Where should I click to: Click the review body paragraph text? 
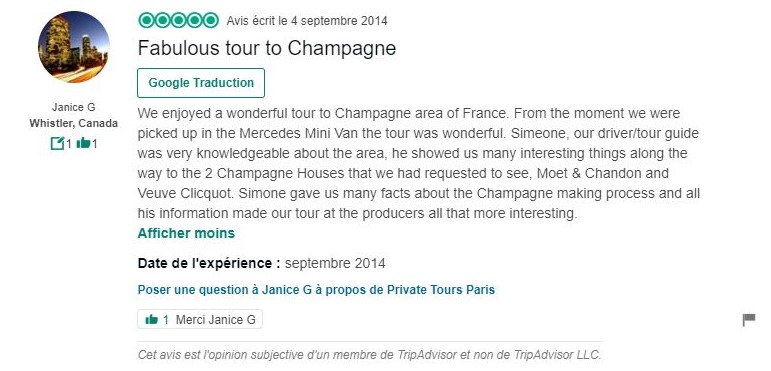coord(419,164)
